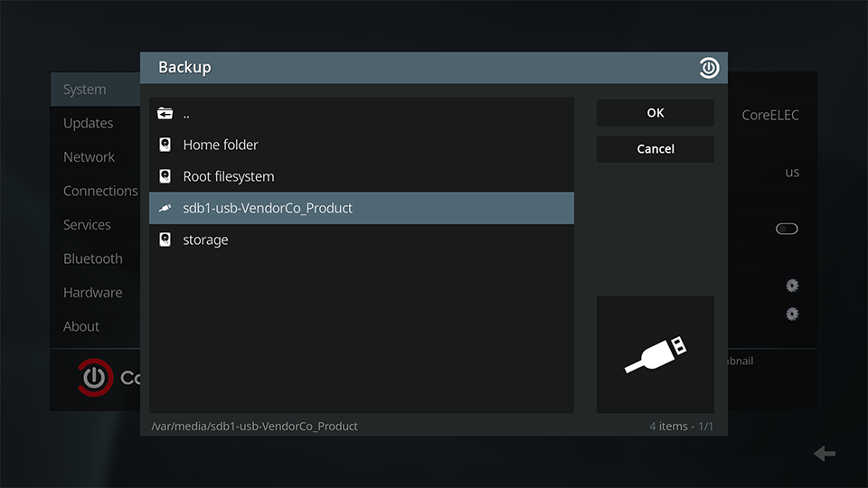This screenshot has width=868, height=488.
Task: Click the USB plug icon beside sdb1-usb-VendorCo_Product
Action: click(x=165, y=208)
